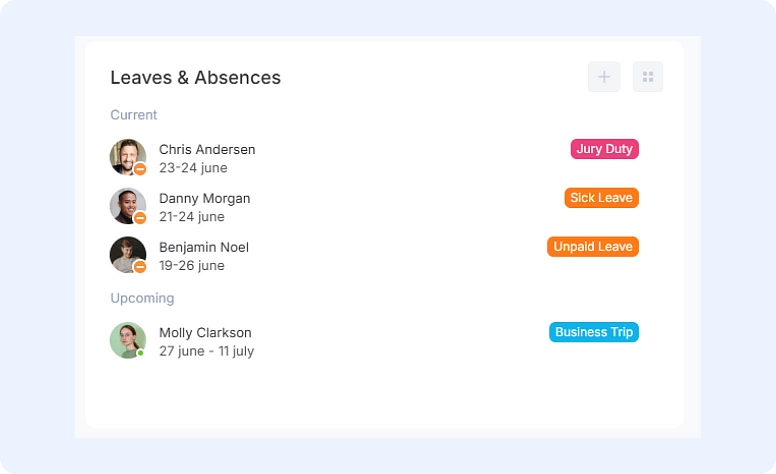Open the grid view icon

[648, 77]
